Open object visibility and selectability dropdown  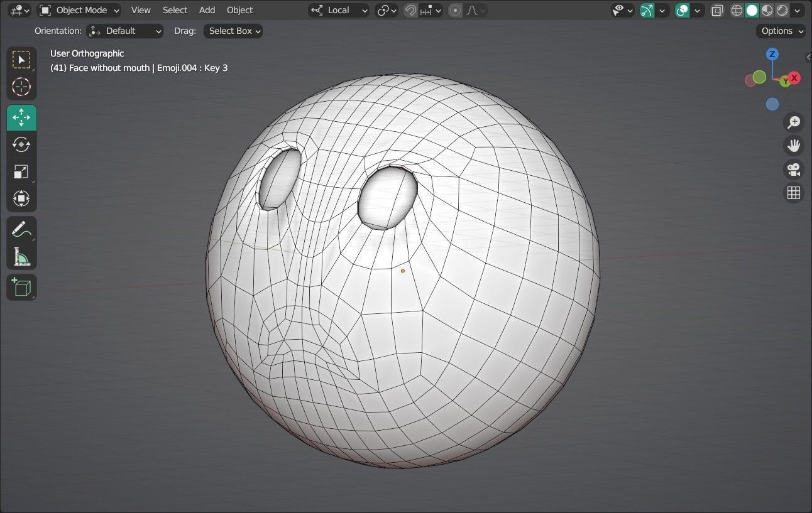click(x=623, y=10)
